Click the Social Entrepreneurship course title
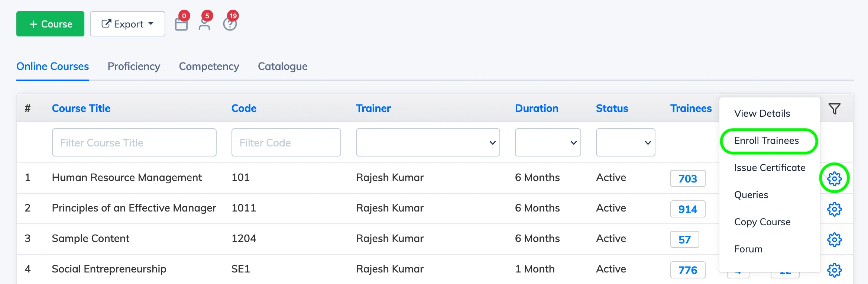This screenshot has width=868, height=284. coord(109,269)
